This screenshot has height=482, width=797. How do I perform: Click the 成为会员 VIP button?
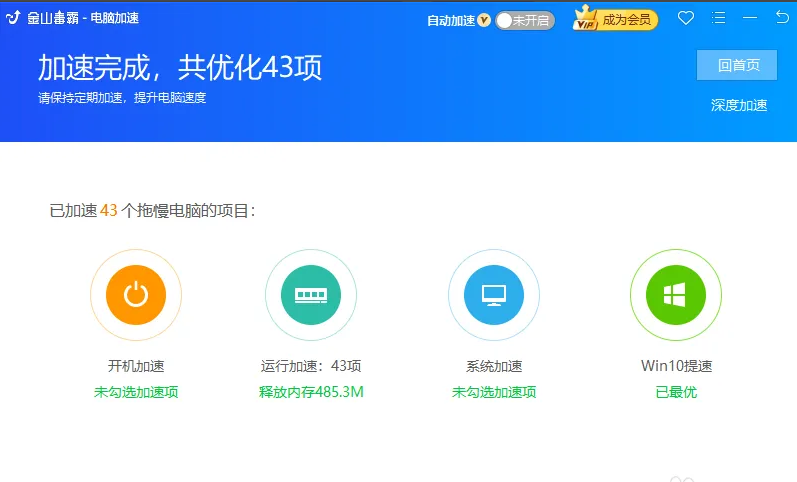click(x=614, y=19)
